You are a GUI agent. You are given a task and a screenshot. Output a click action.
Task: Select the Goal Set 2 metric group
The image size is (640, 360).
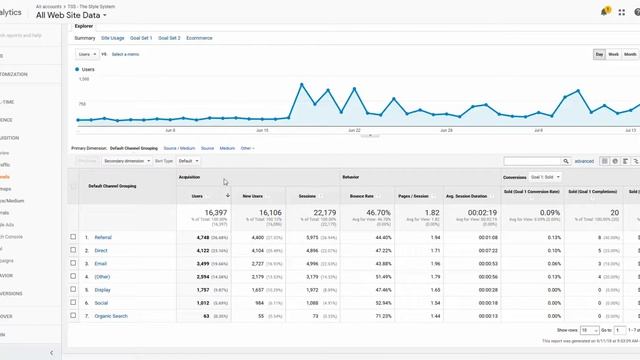click(x=169, y=38)
